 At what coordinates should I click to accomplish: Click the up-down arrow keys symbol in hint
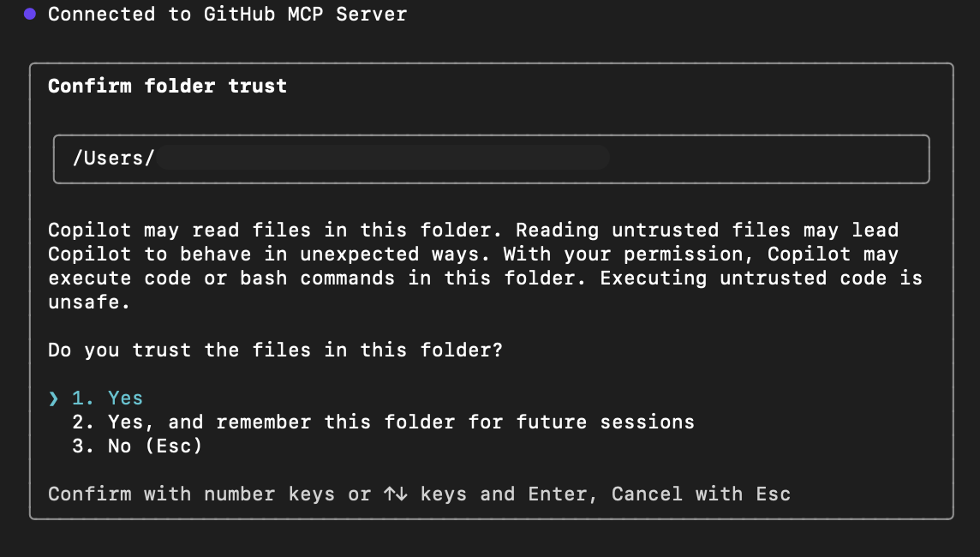394,494
